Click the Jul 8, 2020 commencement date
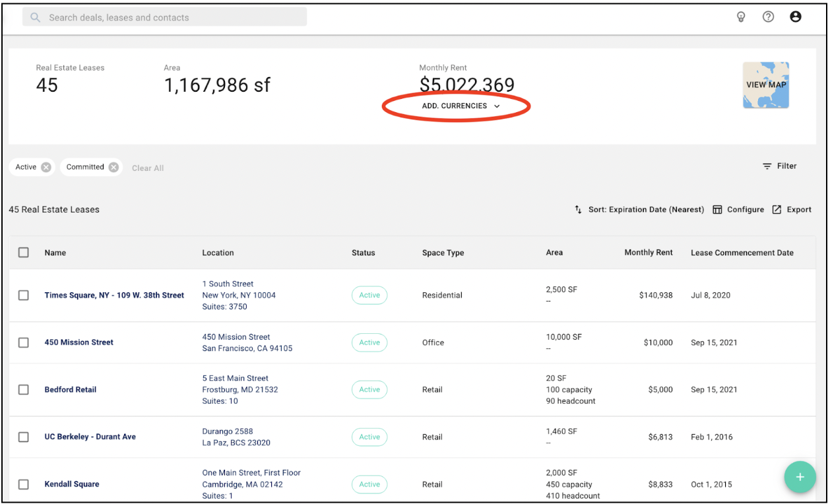The height and width of the screenshot is (504, 830). pyautogui.click(x=711, y=296)
